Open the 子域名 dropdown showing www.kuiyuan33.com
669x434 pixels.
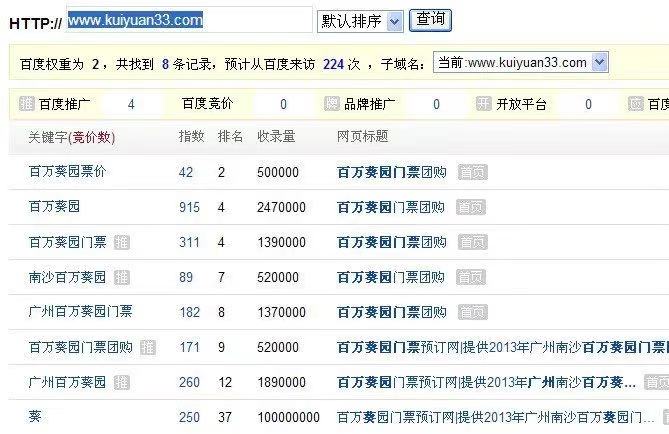(x=521, y=62)
